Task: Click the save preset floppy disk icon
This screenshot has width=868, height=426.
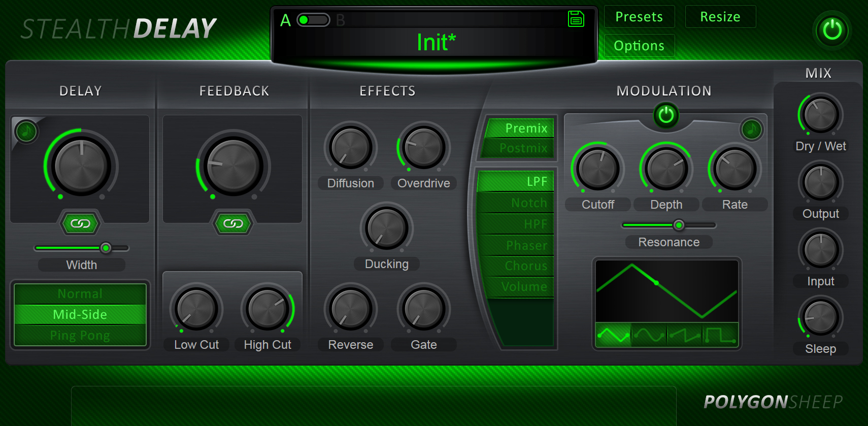Action: point(576,19)
